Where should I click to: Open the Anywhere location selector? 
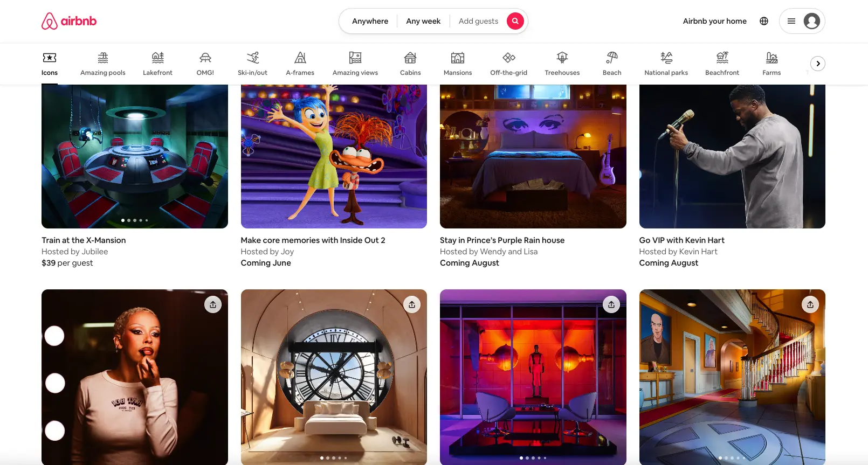click(370, 21)
